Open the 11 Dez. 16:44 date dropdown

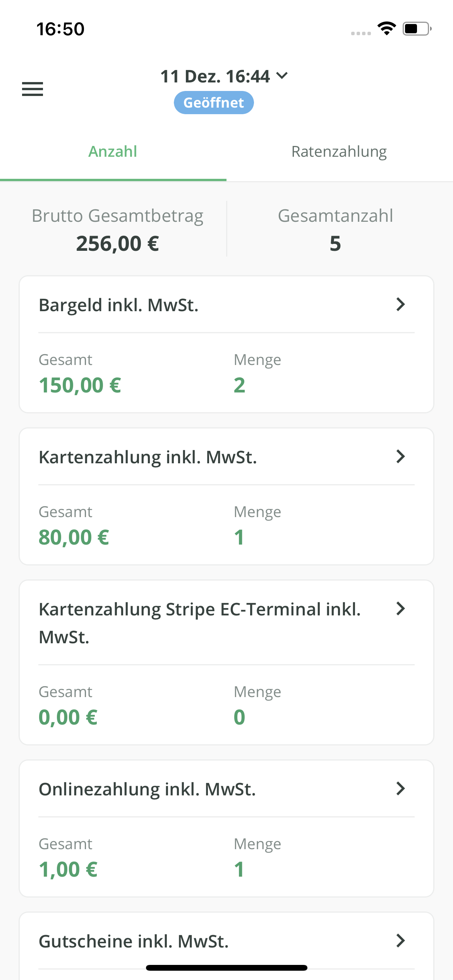click(x=215, y=76)
